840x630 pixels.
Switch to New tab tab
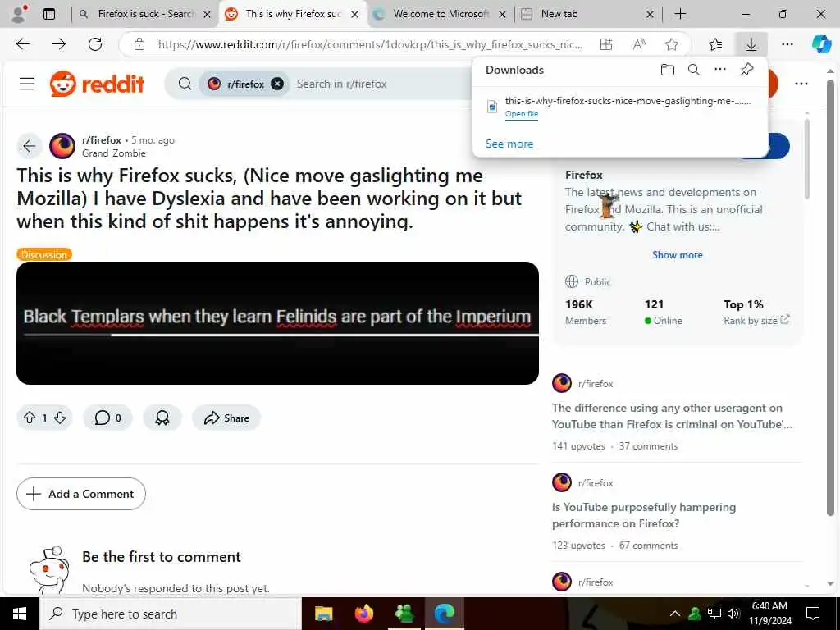coord(587,14)
